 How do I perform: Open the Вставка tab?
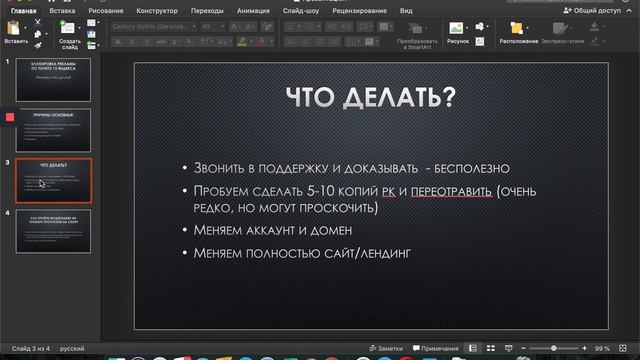coord(62,11)
